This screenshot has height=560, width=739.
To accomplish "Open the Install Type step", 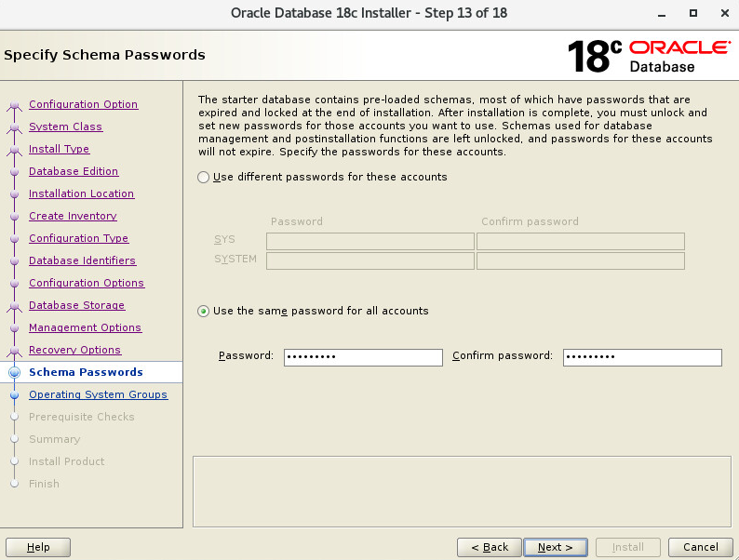I will (x=59, y=149).
